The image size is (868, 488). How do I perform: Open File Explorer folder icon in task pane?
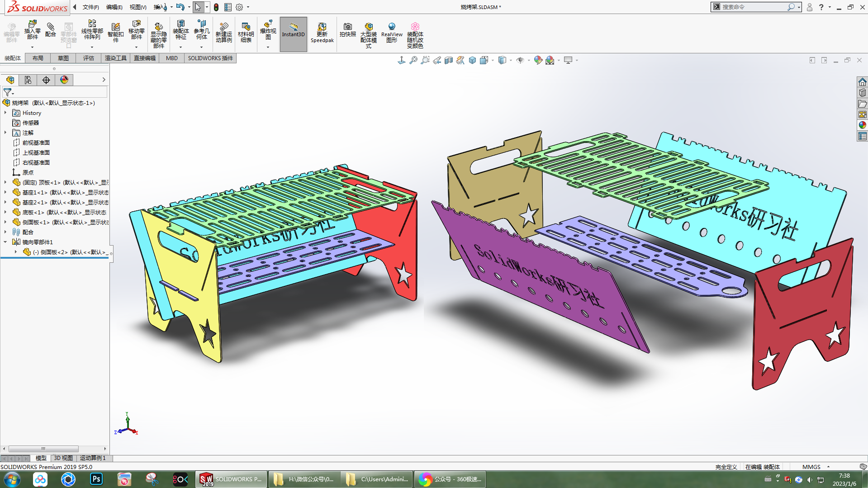click(x=862, y=104)
